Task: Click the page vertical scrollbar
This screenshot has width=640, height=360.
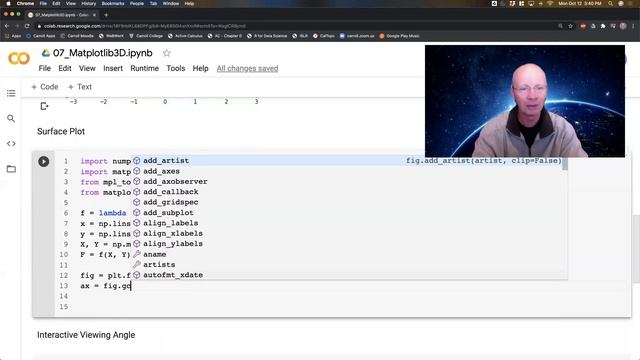Action: 636,249
